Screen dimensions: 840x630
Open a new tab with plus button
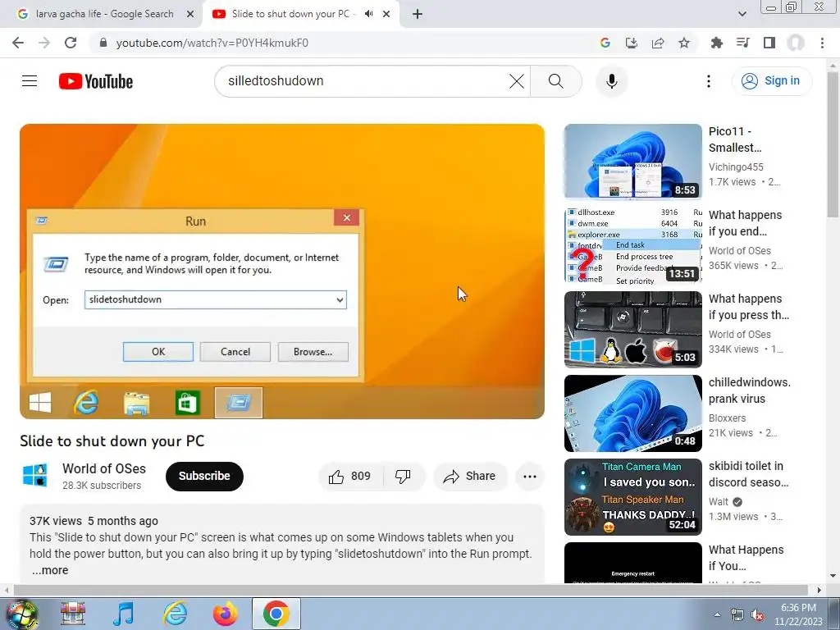[x=418, y=14]
